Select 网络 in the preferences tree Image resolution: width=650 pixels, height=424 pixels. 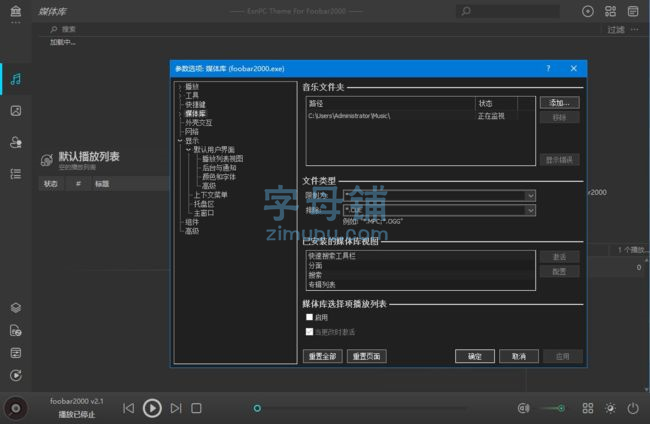coord(192,132)
